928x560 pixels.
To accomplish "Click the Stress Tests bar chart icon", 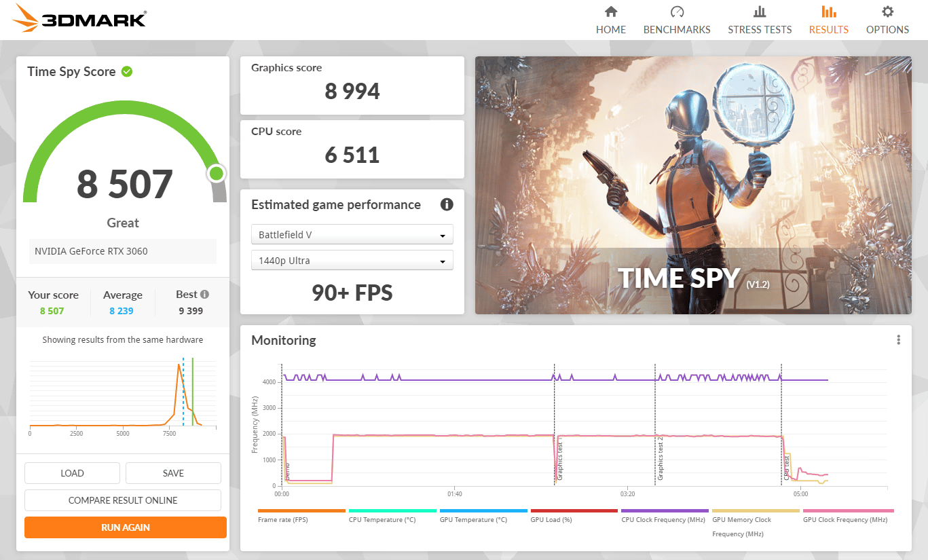I will click(x=760, y=12).
